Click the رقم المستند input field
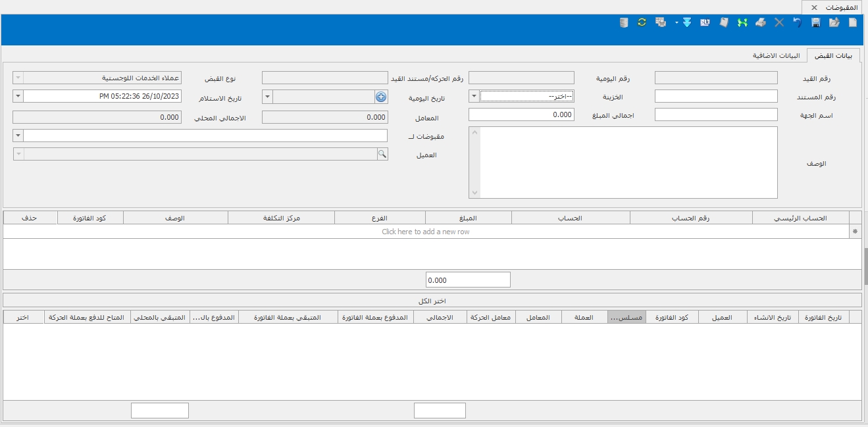Screen dimensions: 868x427 716,96
